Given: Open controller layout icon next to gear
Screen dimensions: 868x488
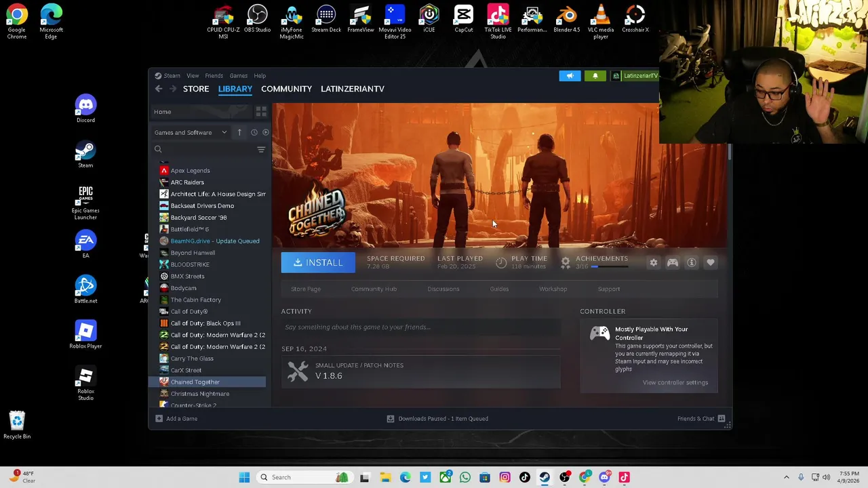Looking at the screenshot, I should tap(672, 263).
